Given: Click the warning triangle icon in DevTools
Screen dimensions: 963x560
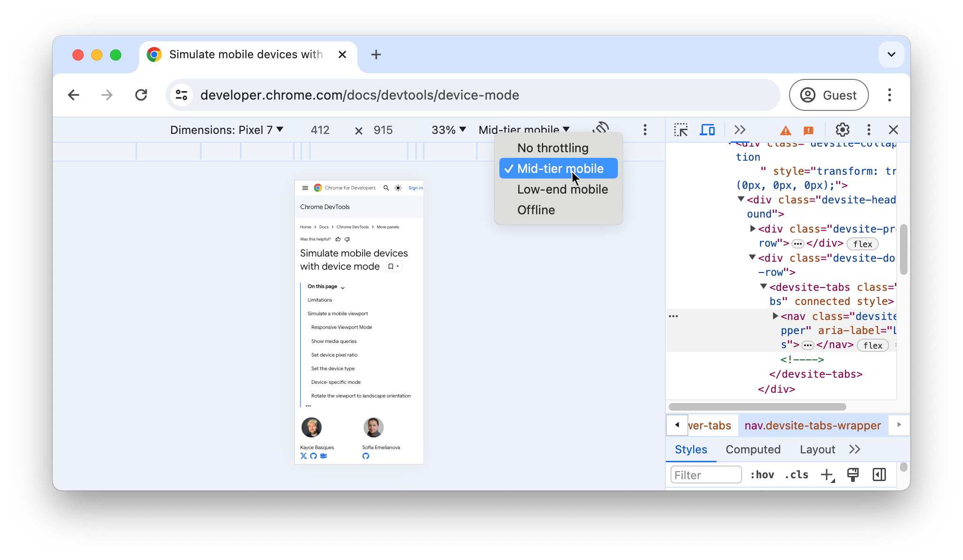Looking at the screenshot, I should [785, 130].
